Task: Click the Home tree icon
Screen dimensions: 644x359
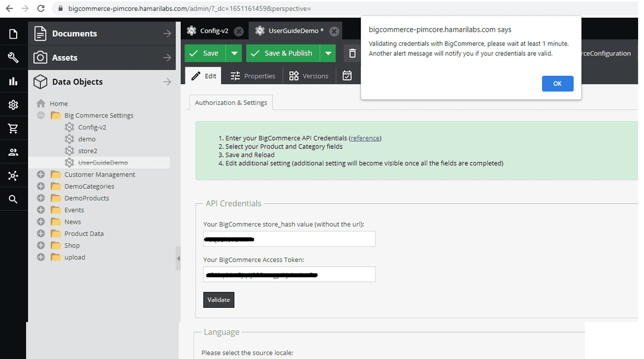Action: pos(41,103)
